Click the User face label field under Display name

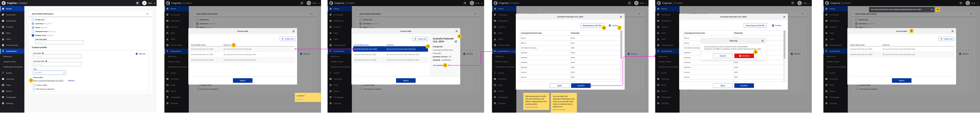pos(59,42)
